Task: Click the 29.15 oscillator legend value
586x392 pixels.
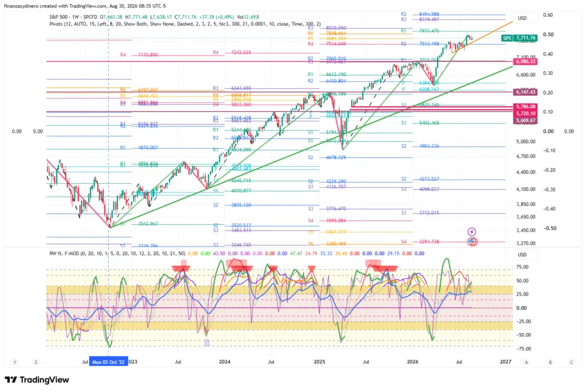Action: tap(393, 254)
